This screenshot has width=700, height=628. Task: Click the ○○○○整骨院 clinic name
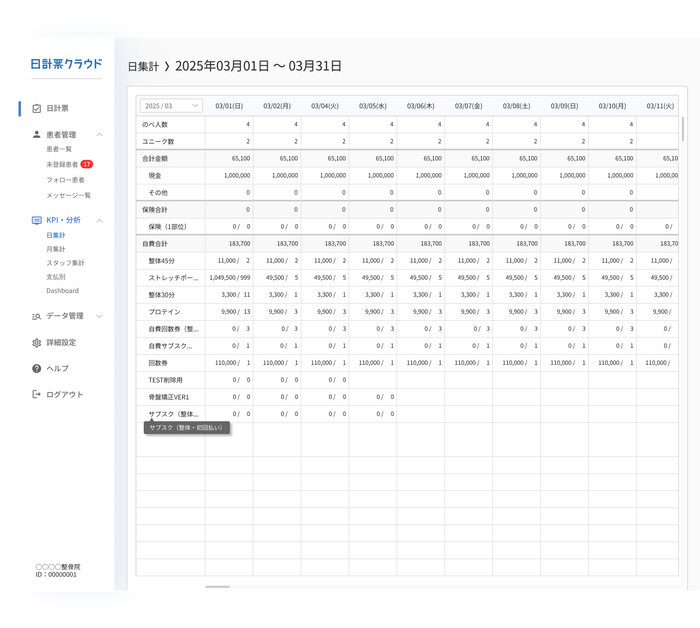pyautogui.click(x=58, y=567)
